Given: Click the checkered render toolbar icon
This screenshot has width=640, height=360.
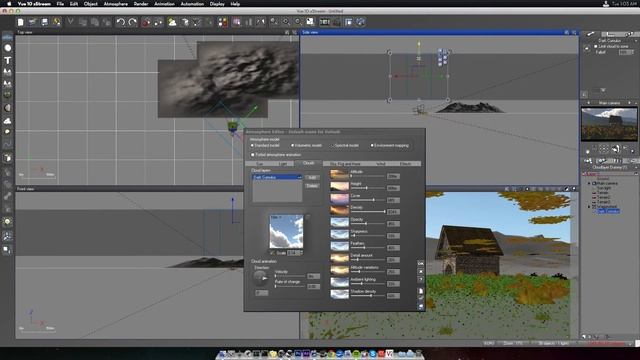Looking at the screenshot, I should pos(310,22).
